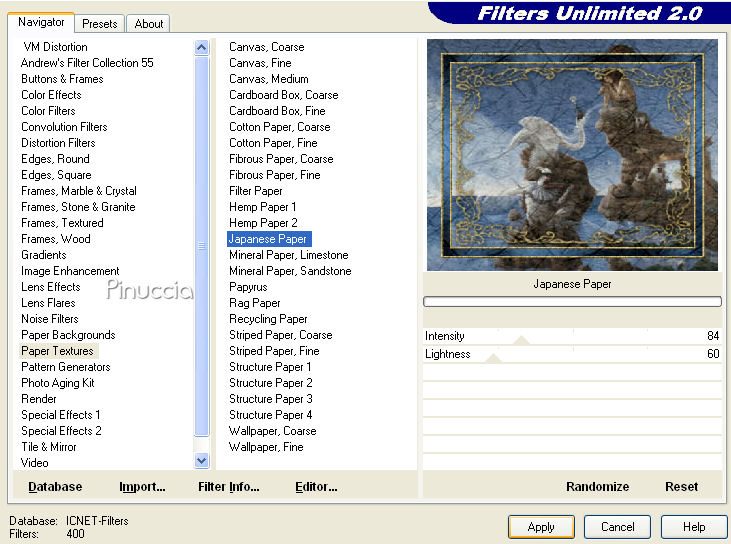This screenshot has width=731, height=544.
Task: Click Import... button
Action: [142, 487]
